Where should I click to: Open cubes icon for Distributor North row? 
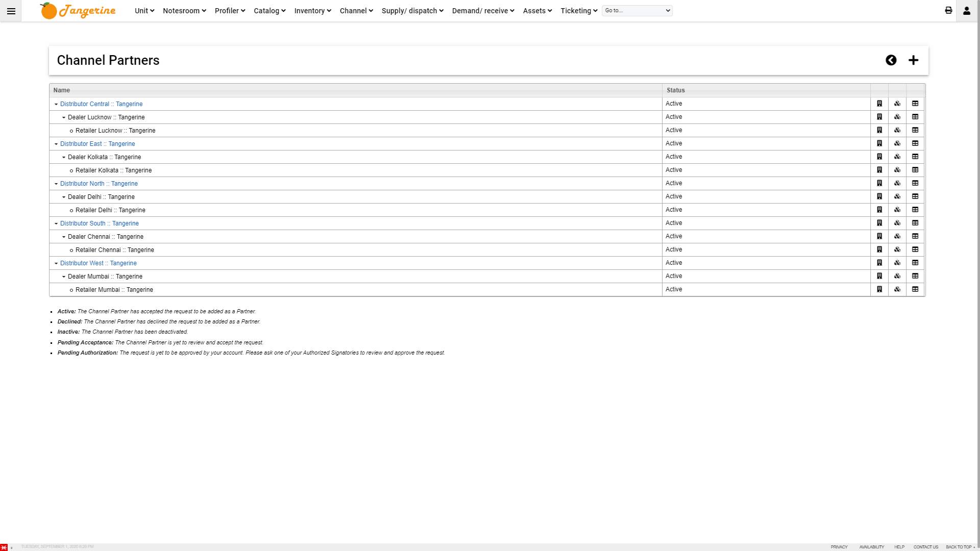(897, 183)
